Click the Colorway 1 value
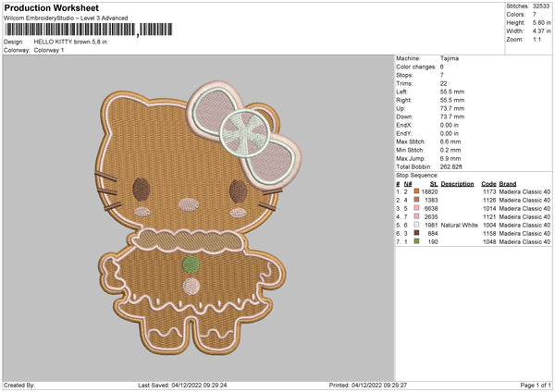The height and width of the screenshot is (392, 555). pos(48,49)
